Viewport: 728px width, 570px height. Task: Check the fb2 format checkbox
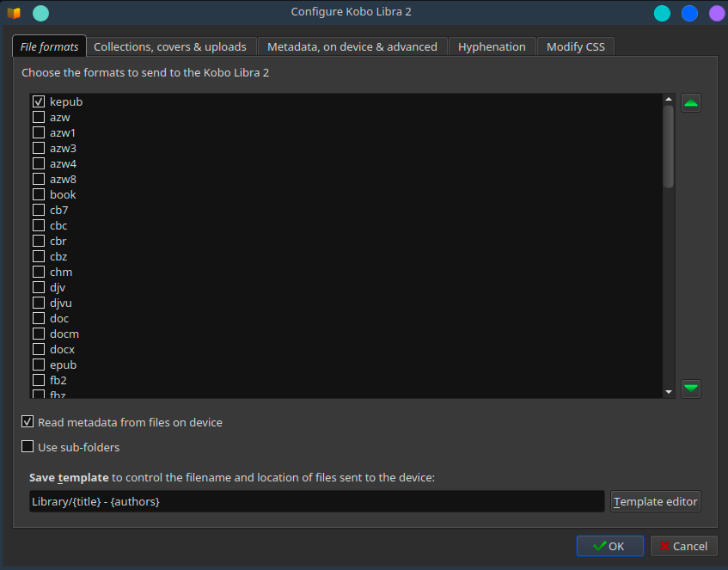tap(39, 380)
